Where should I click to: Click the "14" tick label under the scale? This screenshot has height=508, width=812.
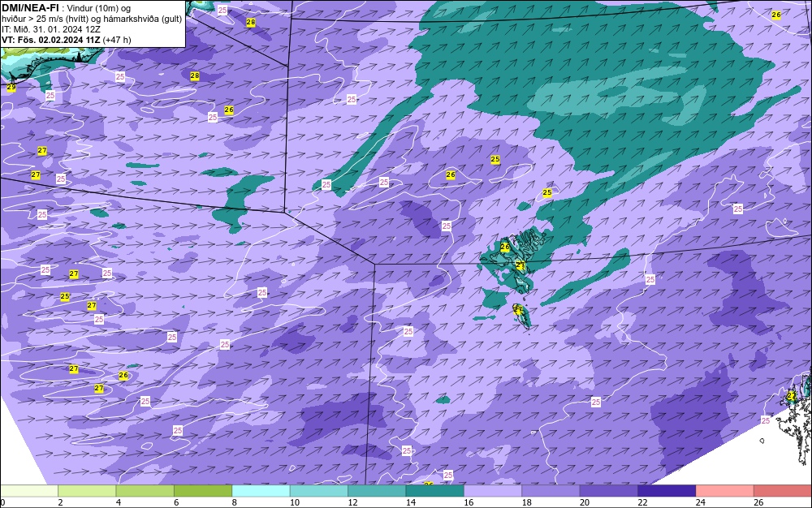tap(411, 502)
